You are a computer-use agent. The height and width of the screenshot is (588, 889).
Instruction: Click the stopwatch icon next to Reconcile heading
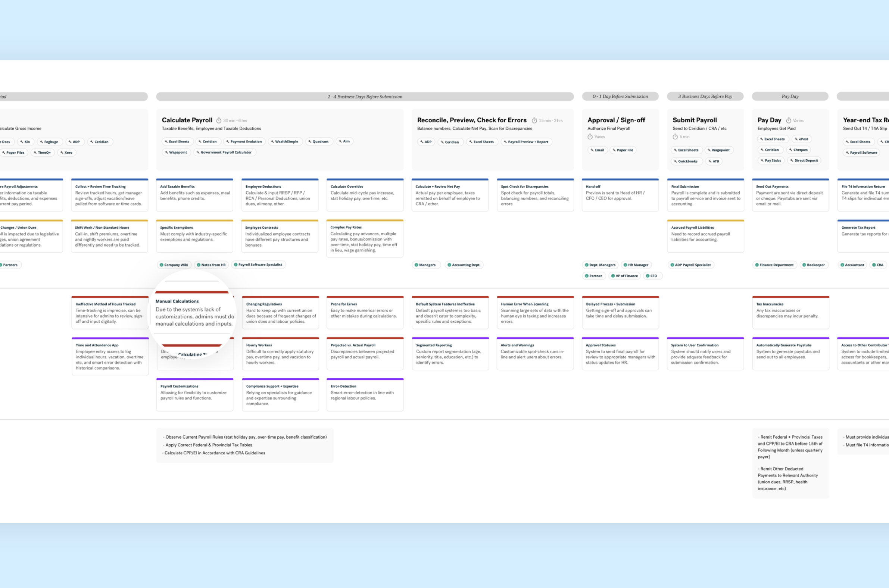coord(534,121)
